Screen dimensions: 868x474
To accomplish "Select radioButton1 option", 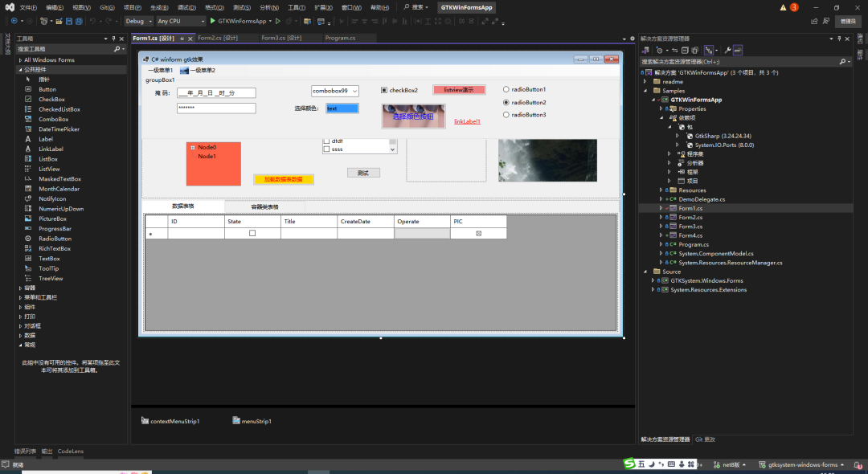I will [506, 89].
